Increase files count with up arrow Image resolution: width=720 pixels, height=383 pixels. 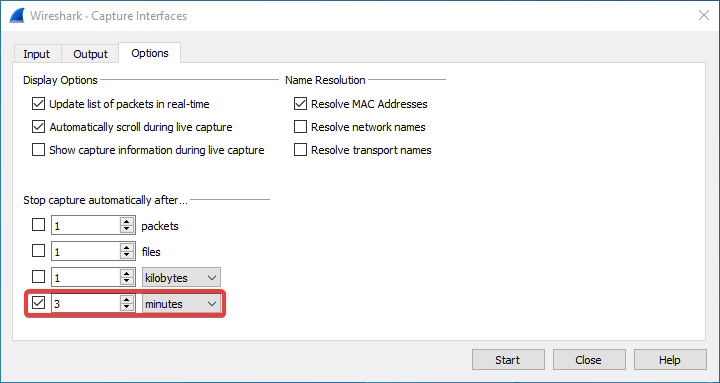127,248
